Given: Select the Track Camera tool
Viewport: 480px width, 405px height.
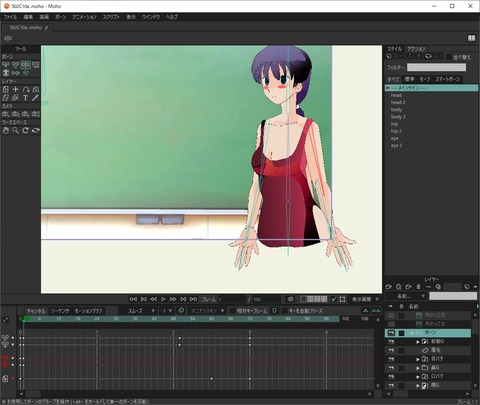Looking at the screenshot, I should pos(6,114).
